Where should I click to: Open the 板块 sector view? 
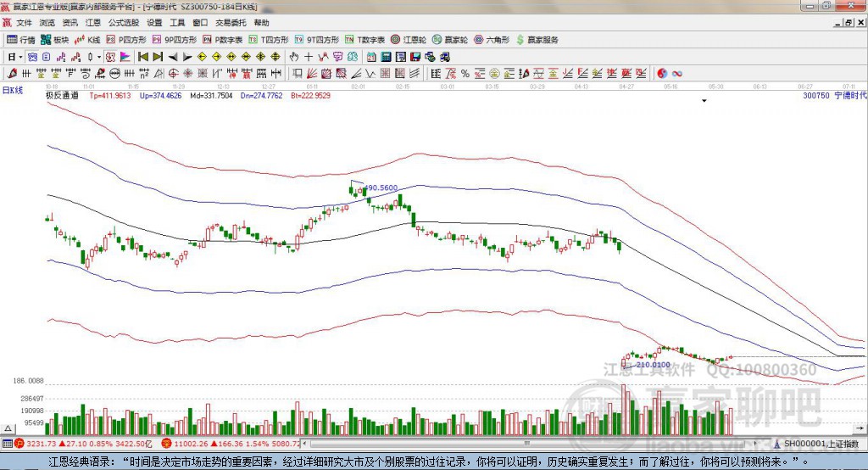click(x=55, y=39)
